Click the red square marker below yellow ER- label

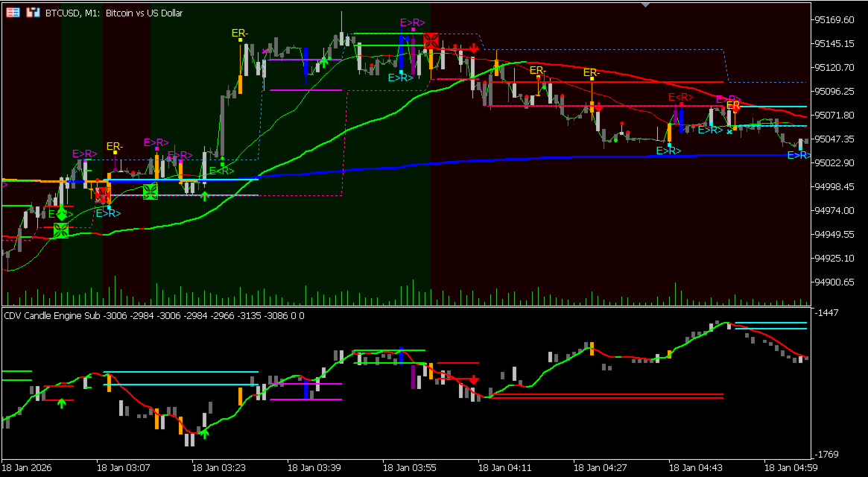(103, 195)
